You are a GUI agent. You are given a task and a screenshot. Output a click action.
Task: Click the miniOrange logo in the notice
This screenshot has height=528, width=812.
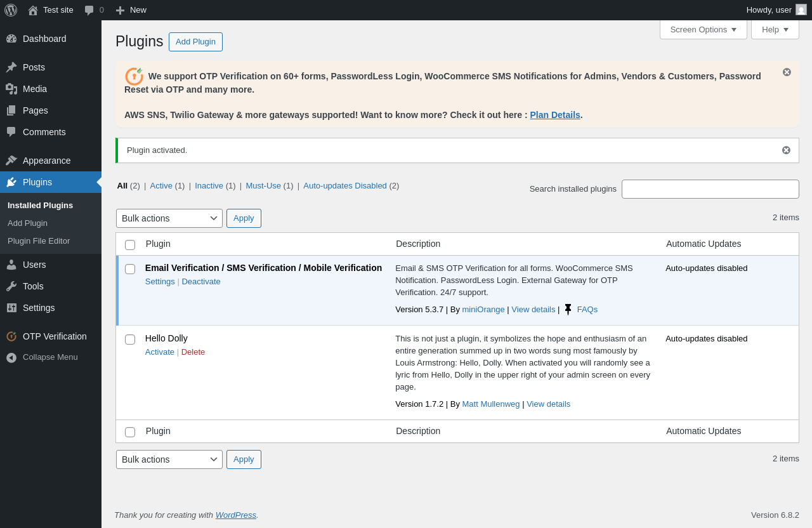(134, 76)
